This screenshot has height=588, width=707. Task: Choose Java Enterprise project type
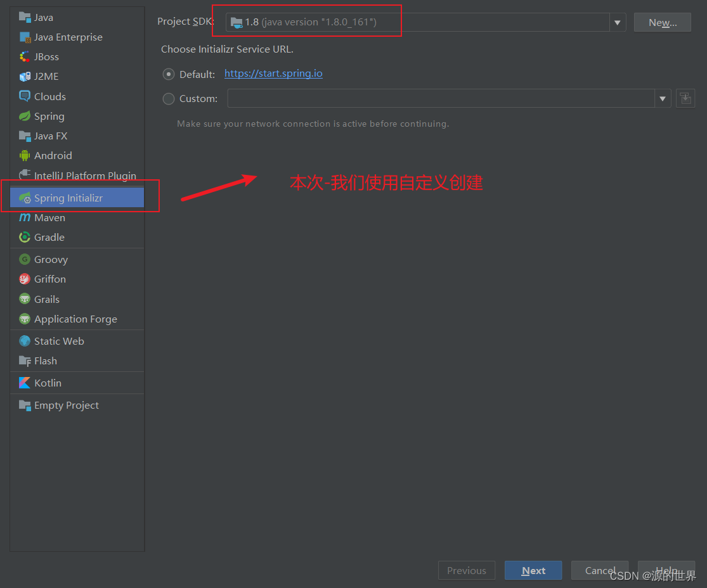click(77, 37)
